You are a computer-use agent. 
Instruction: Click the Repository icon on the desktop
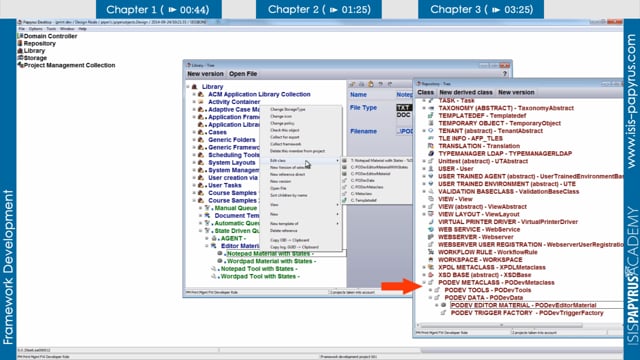[x=20, y=43]
